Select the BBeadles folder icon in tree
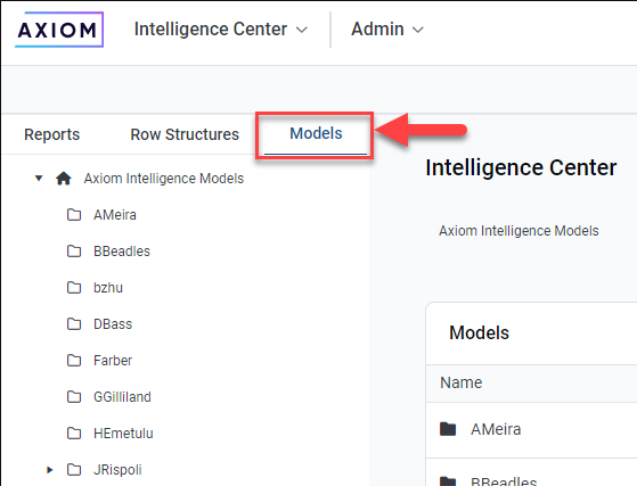 pyautogui.click(x=74, y=251)
